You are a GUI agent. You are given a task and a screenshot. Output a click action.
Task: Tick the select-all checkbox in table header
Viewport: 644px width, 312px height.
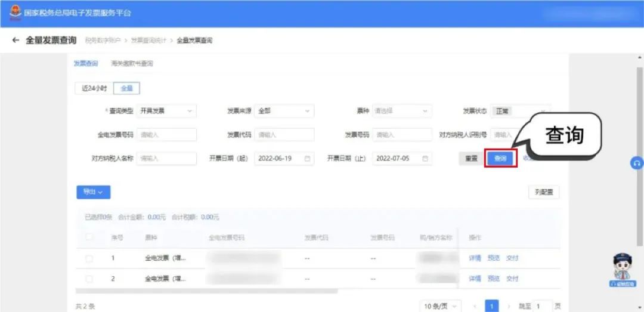click(x=89, y=237)
